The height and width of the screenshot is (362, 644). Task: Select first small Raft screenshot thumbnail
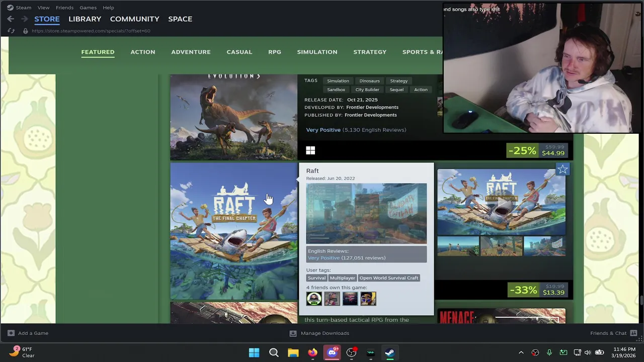pos(458,246)
